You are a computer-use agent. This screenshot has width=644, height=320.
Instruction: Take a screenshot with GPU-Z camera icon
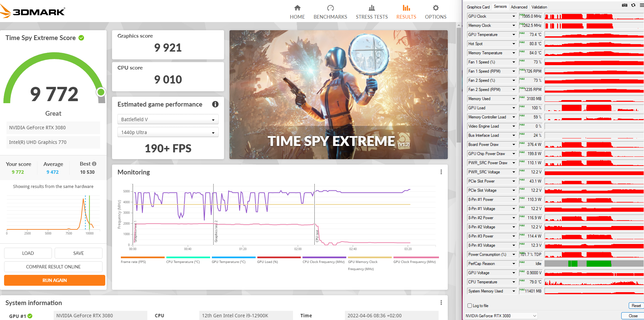tap(624, 5)
